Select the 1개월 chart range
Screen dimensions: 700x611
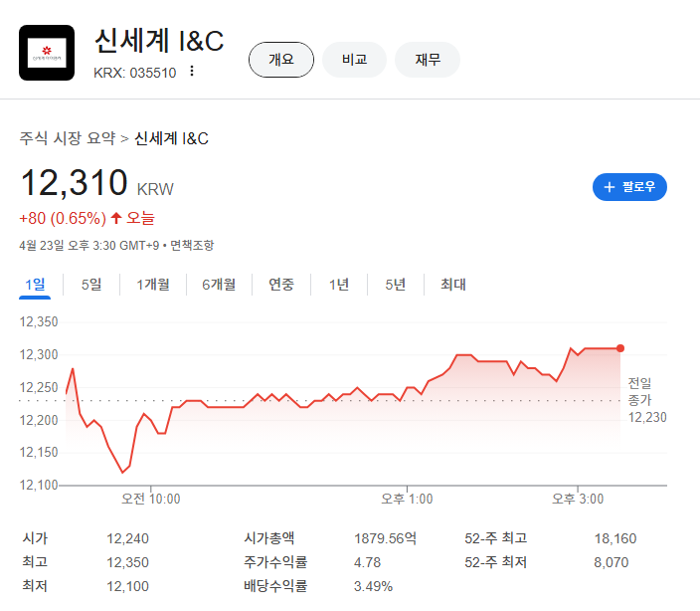point(153,285)
